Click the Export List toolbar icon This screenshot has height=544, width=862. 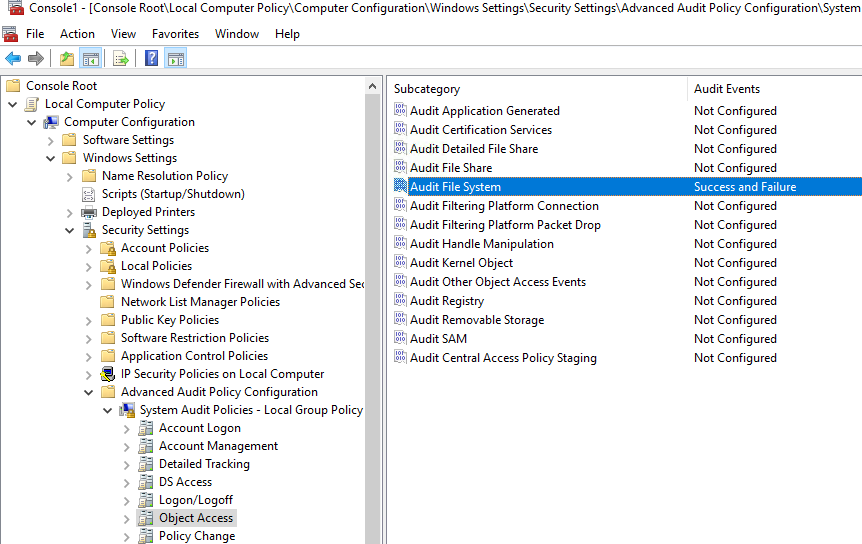[120, 58]
